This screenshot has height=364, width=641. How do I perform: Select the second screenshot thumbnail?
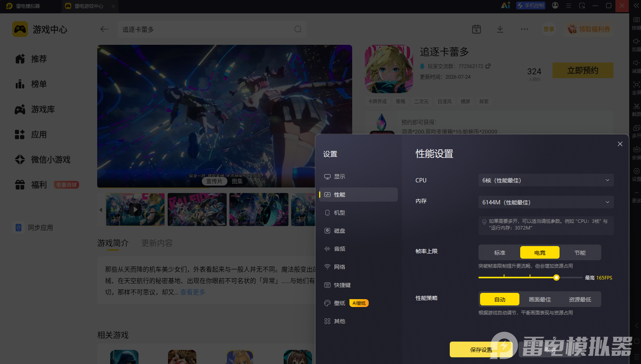pos(197,210)
